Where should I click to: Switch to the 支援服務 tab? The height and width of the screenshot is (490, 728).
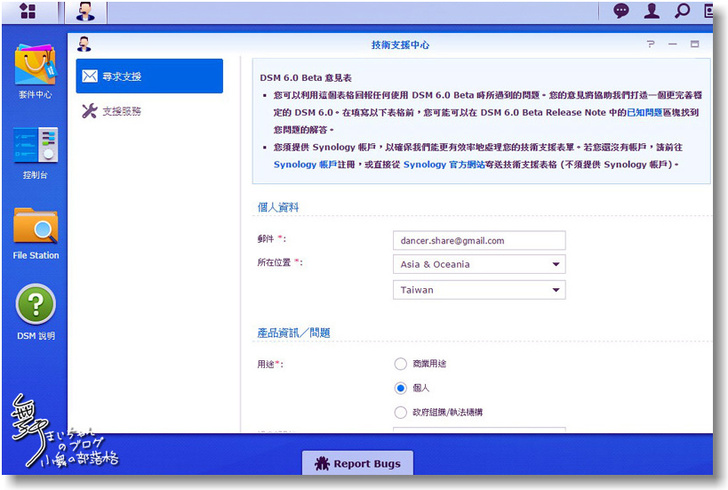pyautogui.click(x=150, y=111)
